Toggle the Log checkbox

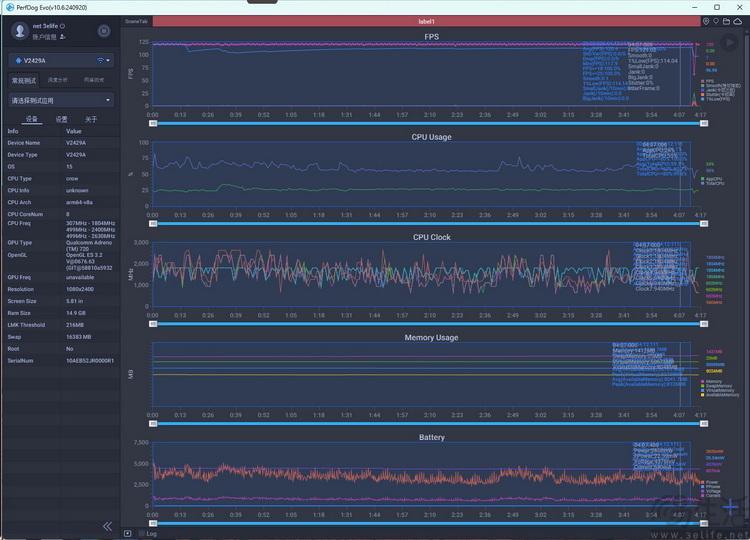(142, 534)
